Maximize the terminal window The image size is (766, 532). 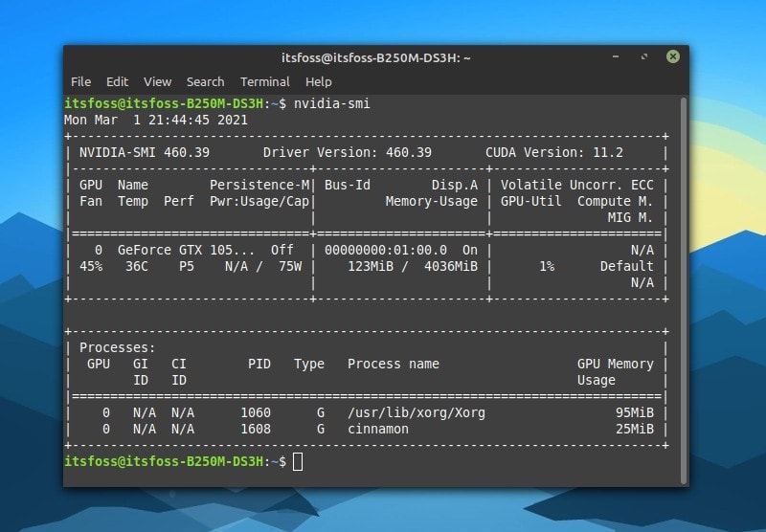[x=644, y=56]
